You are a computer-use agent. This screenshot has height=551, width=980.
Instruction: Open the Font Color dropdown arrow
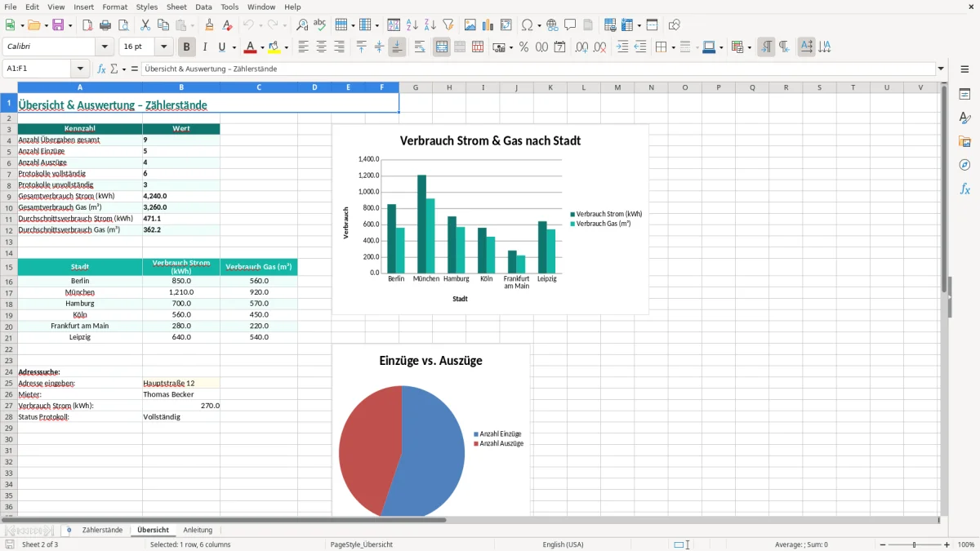262,47
